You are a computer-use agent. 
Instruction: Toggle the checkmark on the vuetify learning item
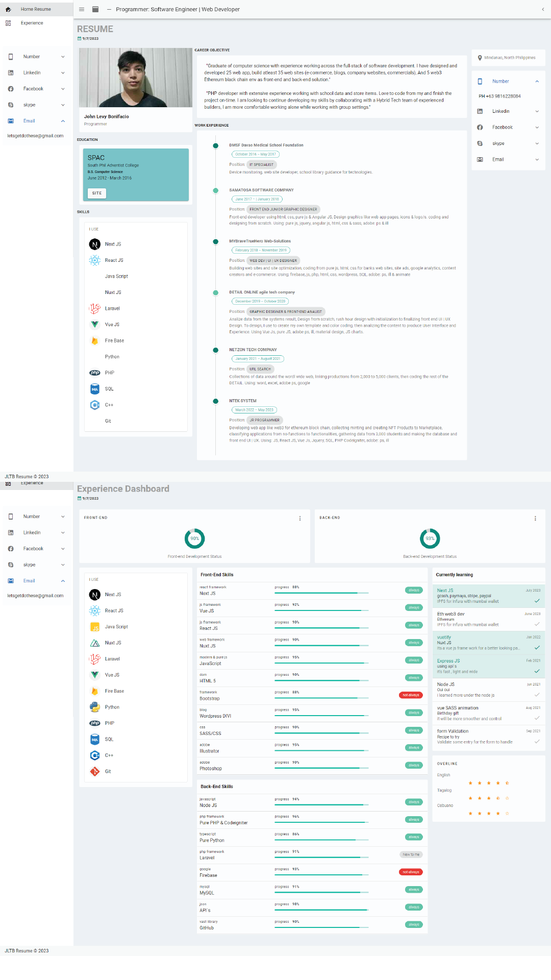537,648
